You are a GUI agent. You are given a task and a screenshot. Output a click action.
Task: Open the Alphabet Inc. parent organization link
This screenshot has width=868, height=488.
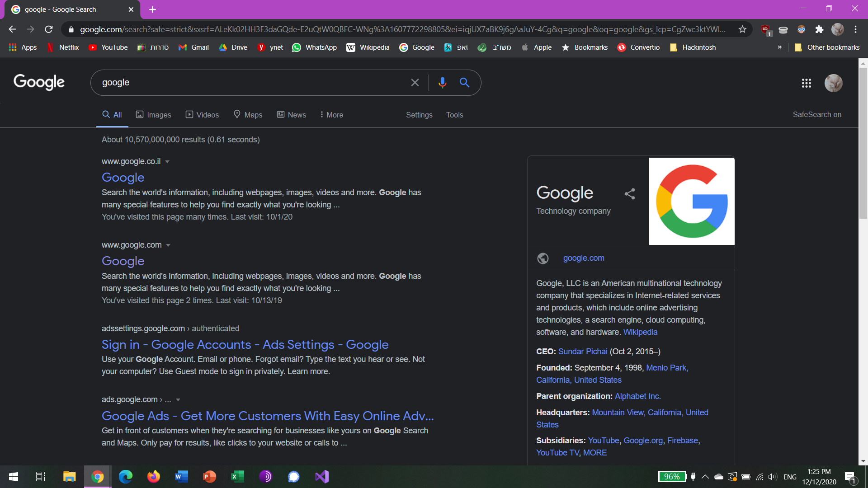pos(638,396)
